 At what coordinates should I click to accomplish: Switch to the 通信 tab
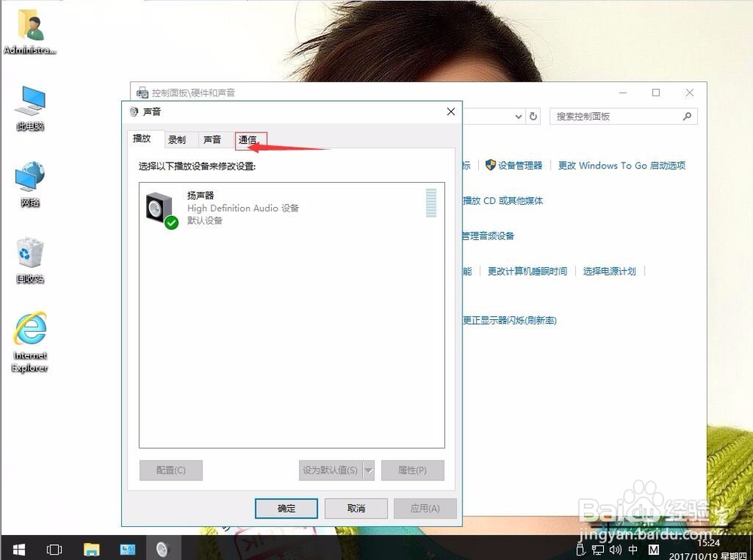[249, 139]
